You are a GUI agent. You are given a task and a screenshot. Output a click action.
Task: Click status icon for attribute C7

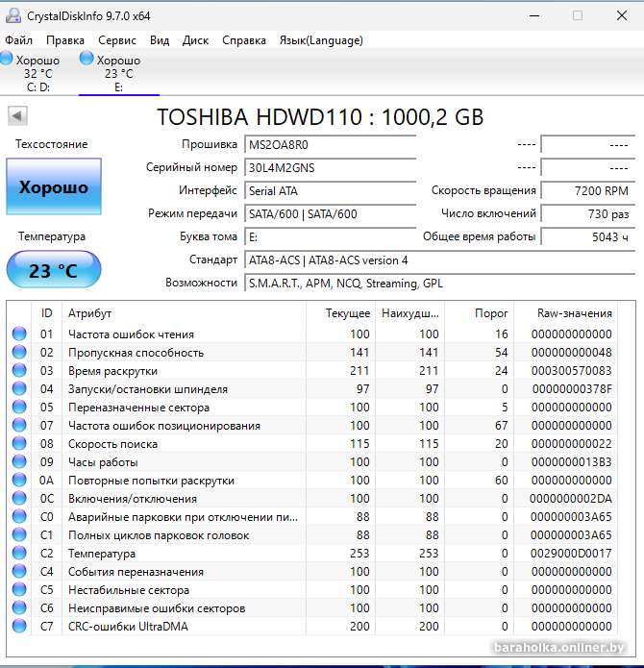(x=19, y=627)
